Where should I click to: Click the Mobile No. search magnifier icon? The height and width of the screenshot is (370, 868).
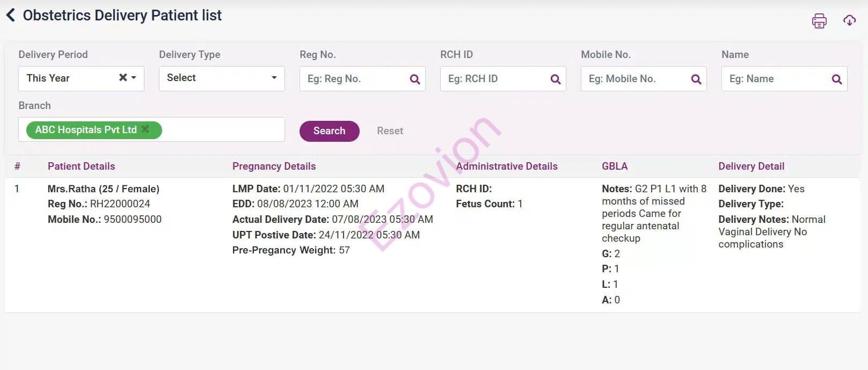coord(696,79)
